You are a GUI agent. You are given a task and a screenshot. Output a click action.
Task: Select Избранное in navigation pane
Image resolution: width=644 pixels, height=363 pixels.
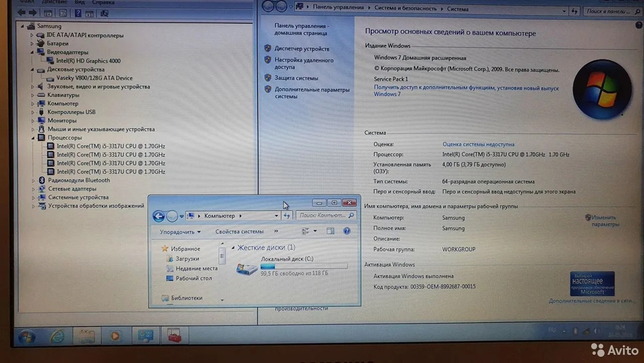coord(185,249)
